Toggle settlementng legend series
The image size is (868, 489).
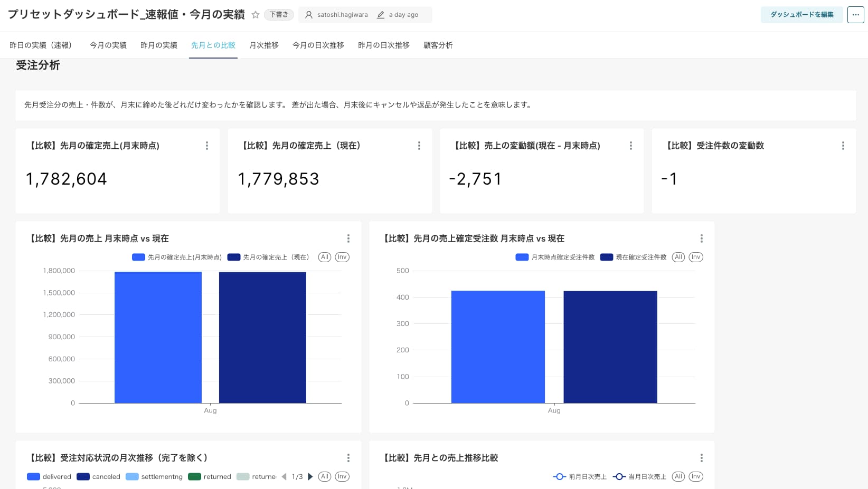[154, 476]
